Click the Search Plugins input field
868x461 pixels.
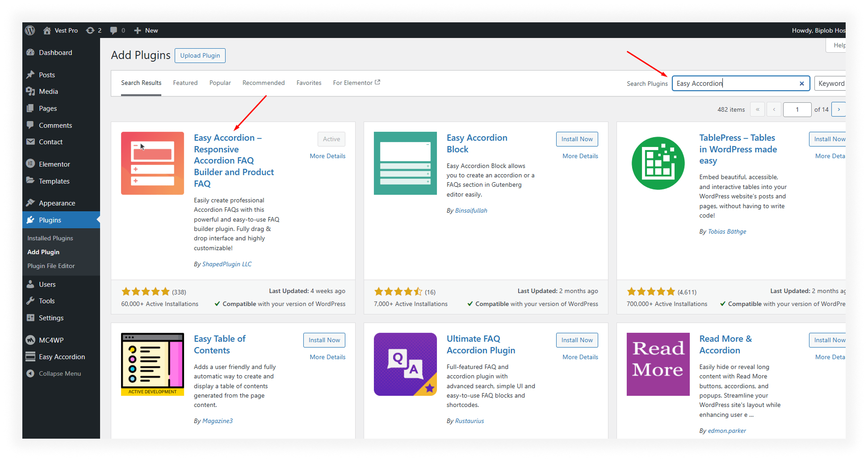click(741, 84)
